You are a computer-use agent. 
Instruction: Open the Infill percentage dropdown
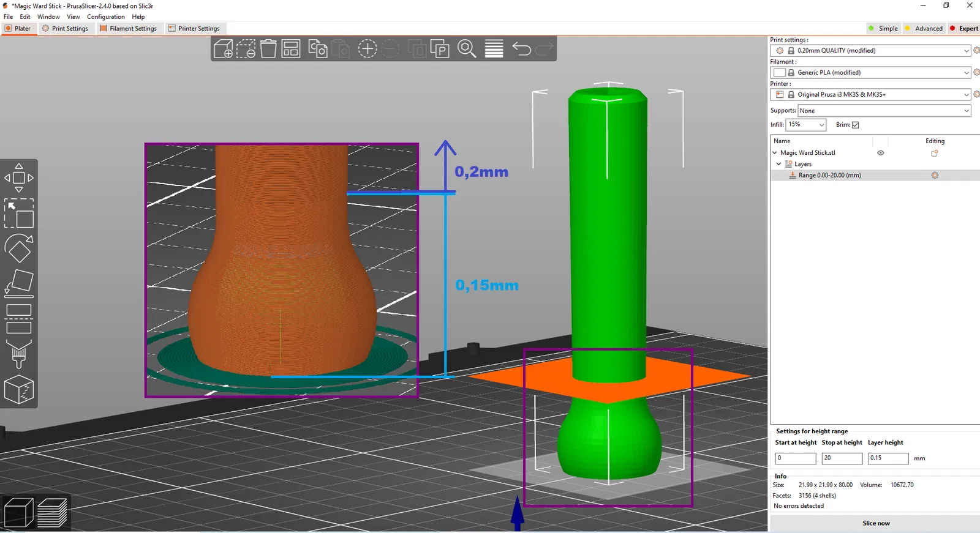(x=806, y=125)
